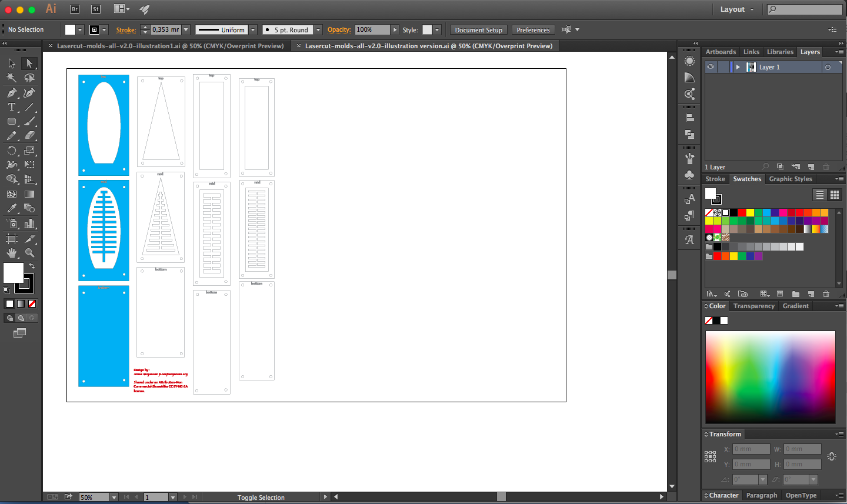Open the Align panel from dock
This screenshot has height=504, width=847.
pyautogui.click(x=689, y=118)
